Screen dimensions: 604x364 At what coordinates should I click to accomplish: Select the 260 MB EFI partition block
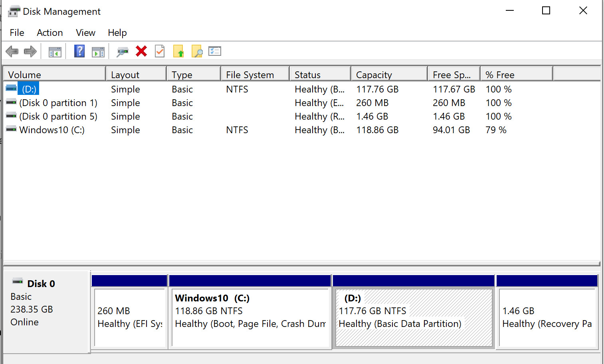click(129, 312)
